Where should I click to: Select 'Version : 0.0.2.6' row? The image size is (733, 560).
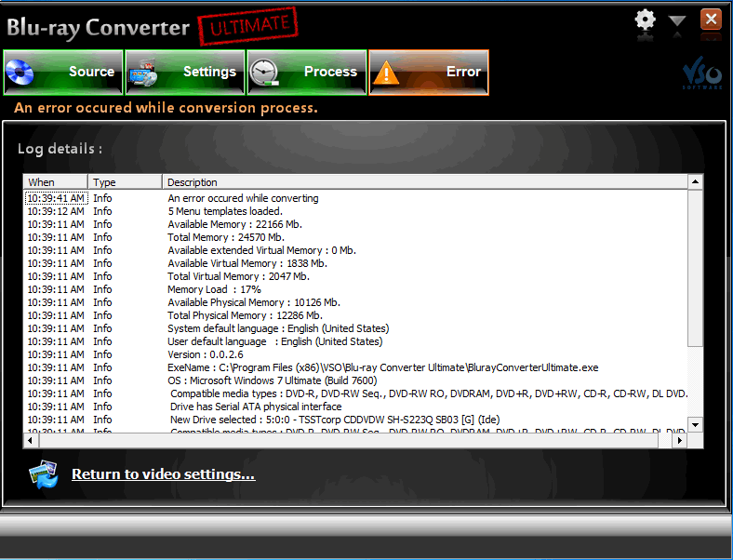(x=355, y=354)
